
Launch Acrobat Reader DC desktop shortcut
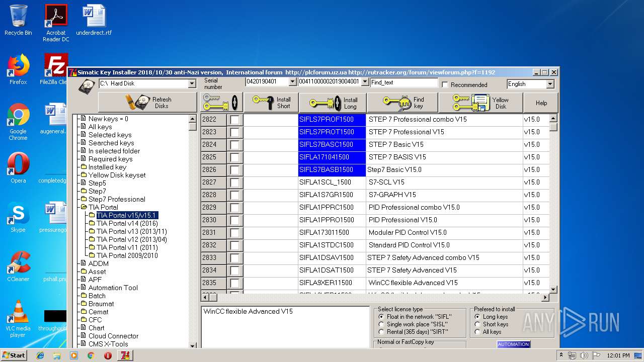click(56, 23)
